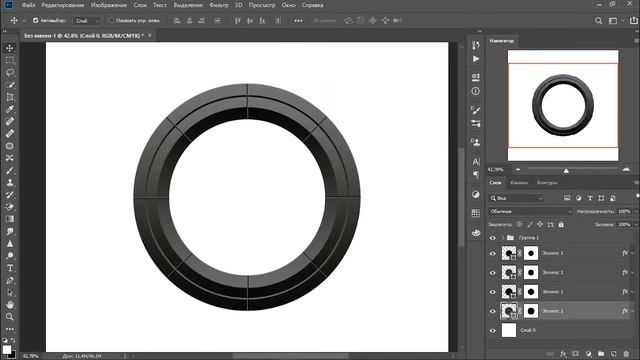Open the Character panel icon

476,162
